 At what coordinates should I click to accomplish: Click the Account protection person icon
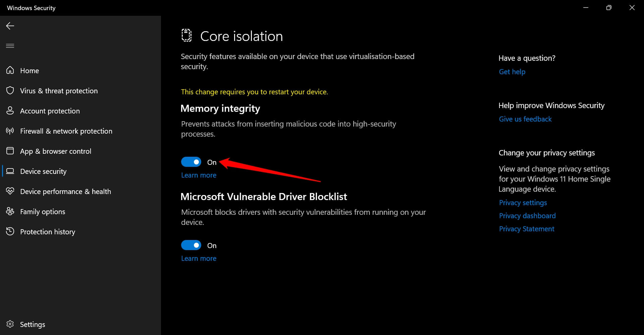coord(10,110)
